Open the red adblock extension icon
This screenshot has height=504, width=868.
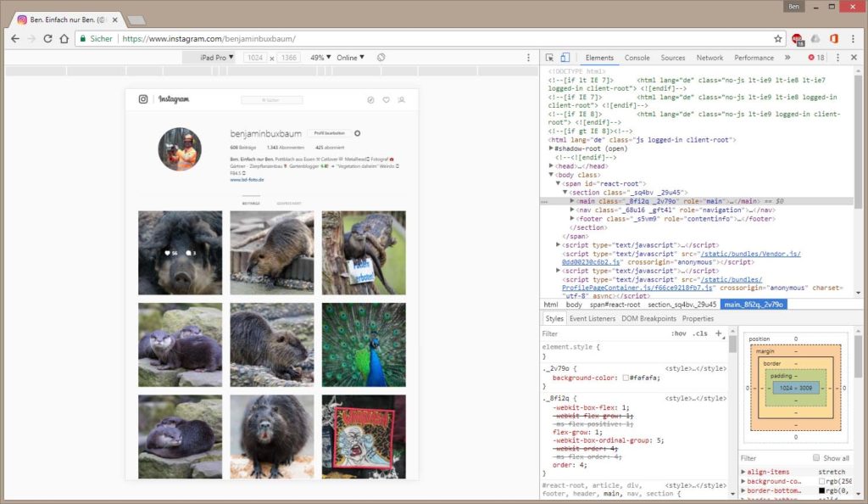(797, 39)
